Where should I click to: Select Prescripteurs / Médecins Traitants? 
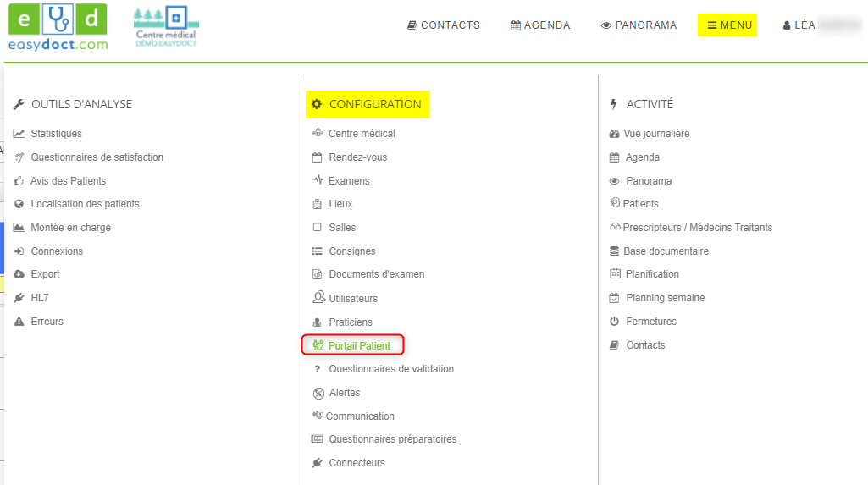(x=697, y=228)
